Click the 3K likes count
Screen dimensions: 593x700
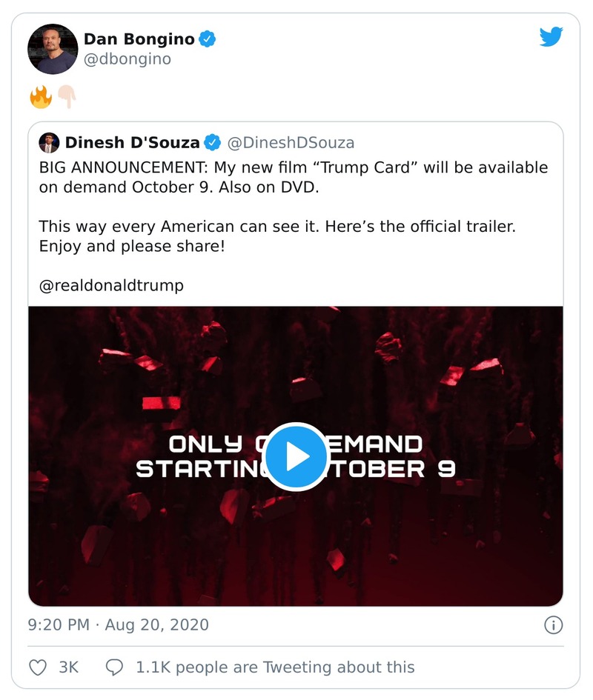pyautogui.click(x=68, y=667)
